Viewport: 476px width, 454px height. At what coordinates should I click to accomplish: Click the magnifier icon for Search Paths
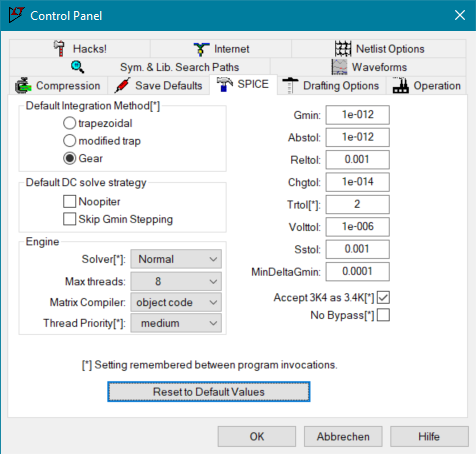(x=77, y=67)
